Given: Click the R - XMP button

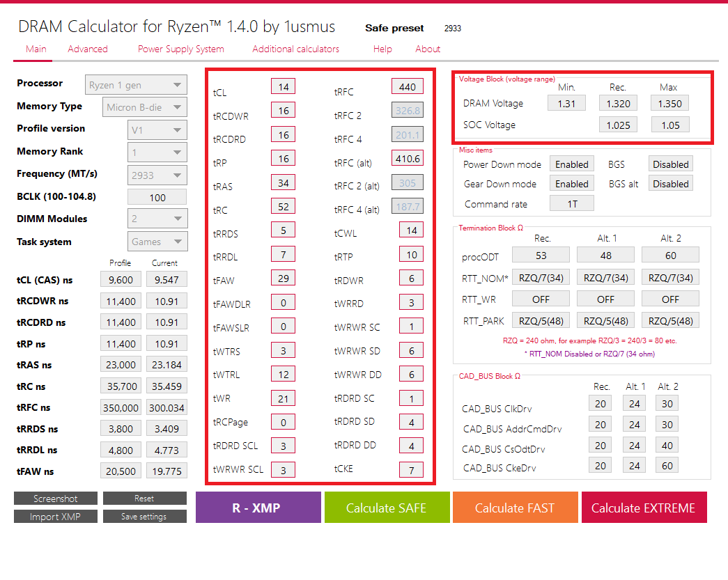Looking at the screenshot, I should [258, 508].
